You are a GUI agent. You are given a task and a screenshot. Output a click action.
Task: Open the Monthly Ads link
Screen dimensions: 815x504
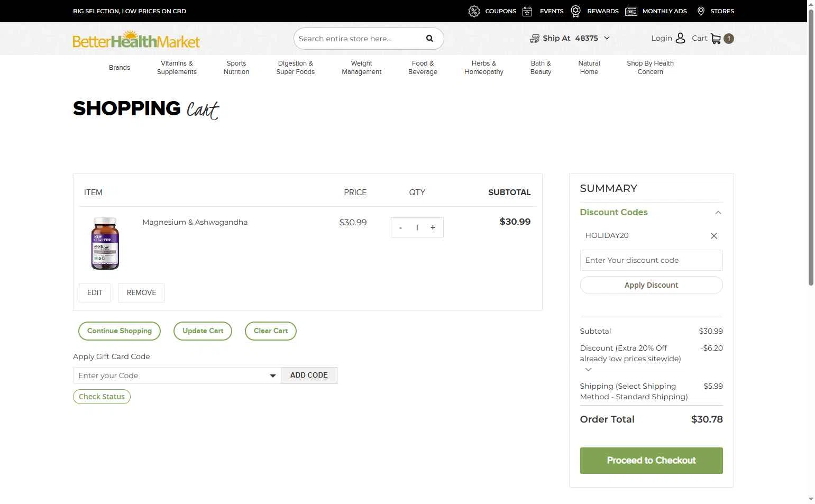pos(665,11)
